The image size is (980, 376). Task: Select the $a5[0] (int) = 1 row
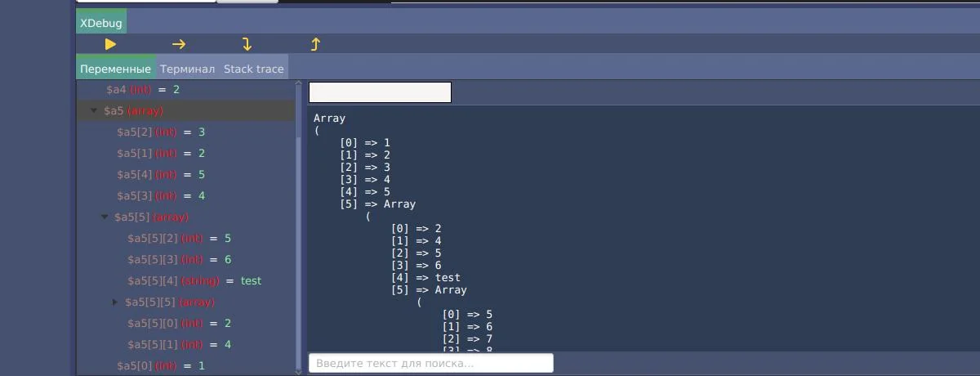185,365
